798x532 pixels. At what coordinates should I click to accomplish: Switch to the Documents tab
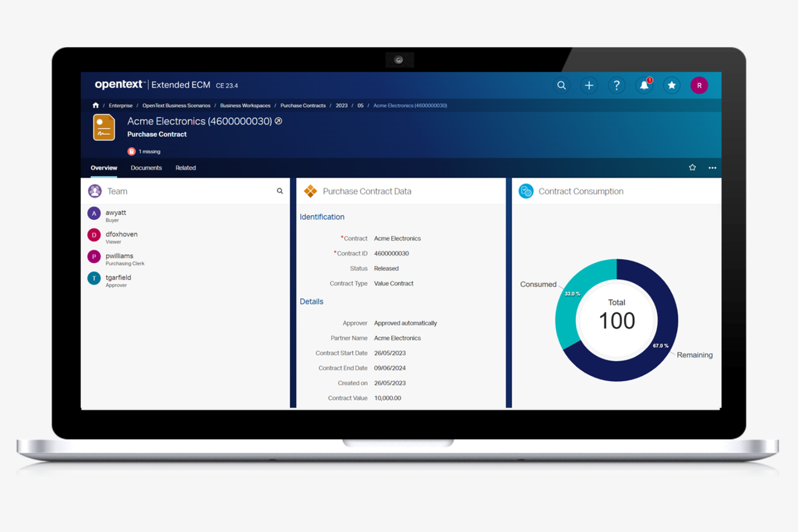click(x=146, y=168)
